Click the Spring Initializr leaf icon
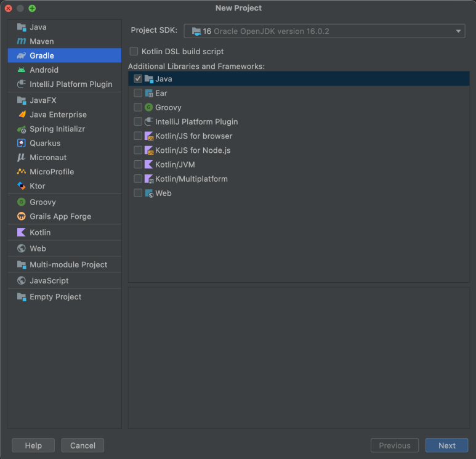 pos(22,129)
